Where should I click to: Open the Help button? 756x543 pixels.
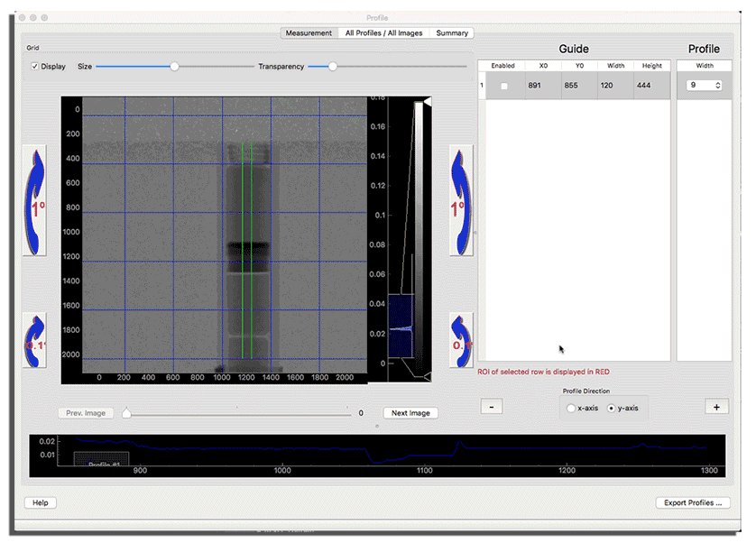click(x=40, y=502)
